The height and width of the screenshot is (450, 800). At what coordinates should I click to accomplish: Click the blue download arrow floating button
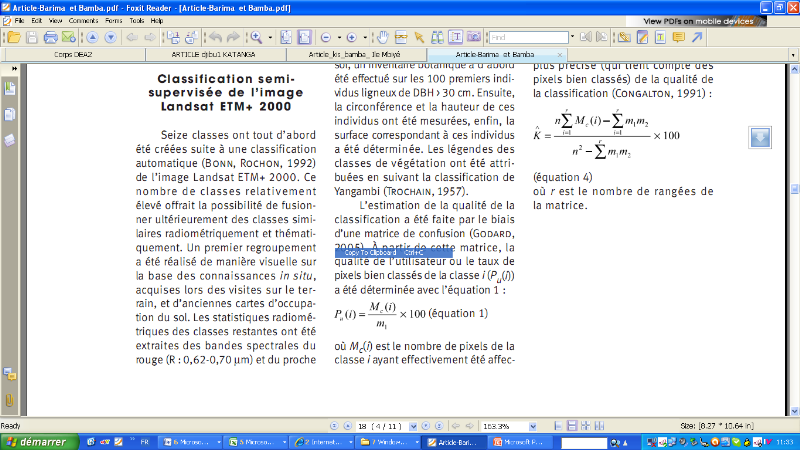tap(760, 137)
